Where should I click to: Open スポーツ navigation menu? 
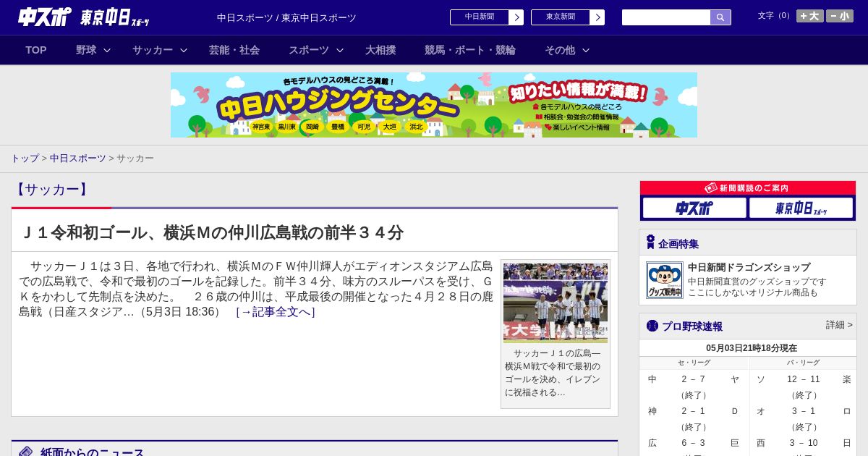coord(309,50)
